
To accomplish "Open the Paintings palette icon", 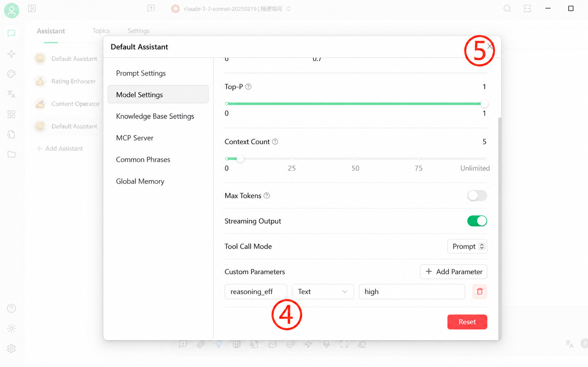I will point(11,74).
